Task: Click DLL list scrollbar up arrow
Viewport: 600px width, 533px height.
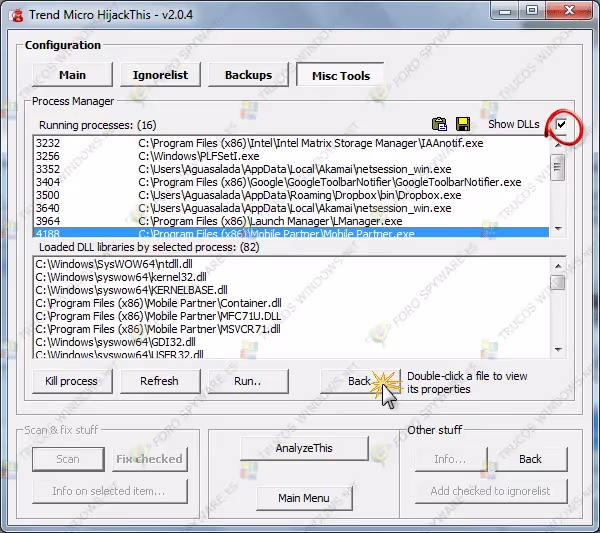Action: pyautogui.click(x=558, y=266)
